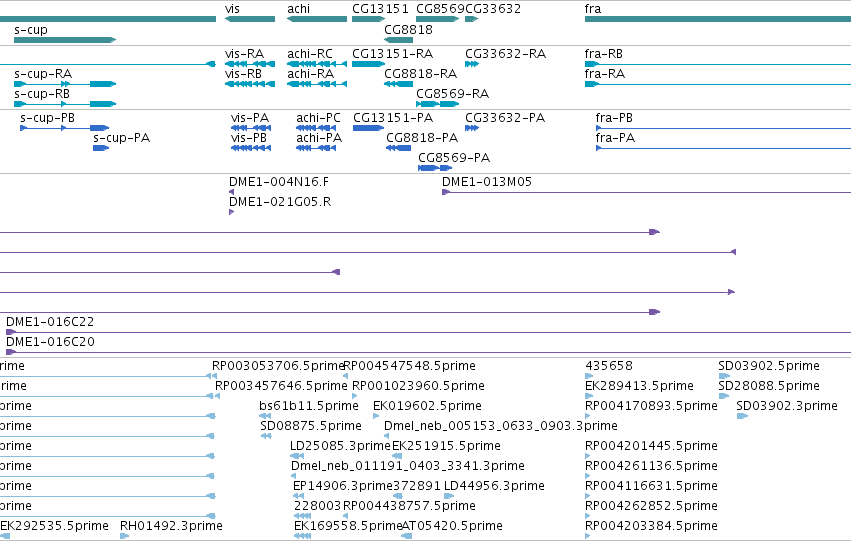Select feature 435658

coord(609,366)
